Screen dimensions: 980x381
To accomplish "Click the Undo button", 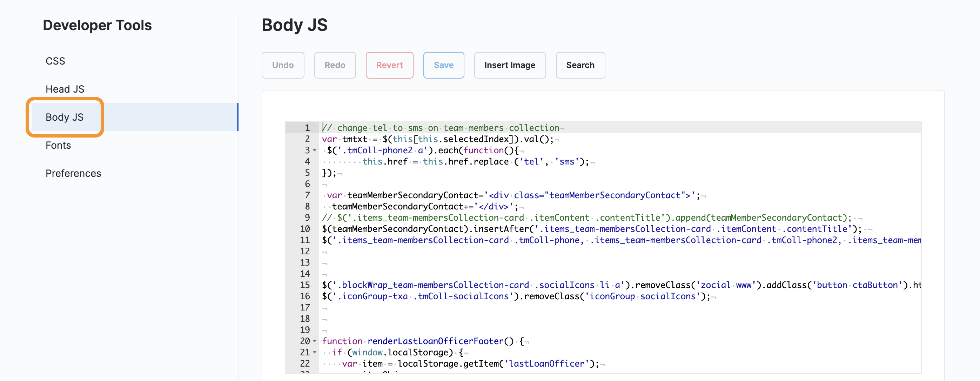I will (283, 65).
